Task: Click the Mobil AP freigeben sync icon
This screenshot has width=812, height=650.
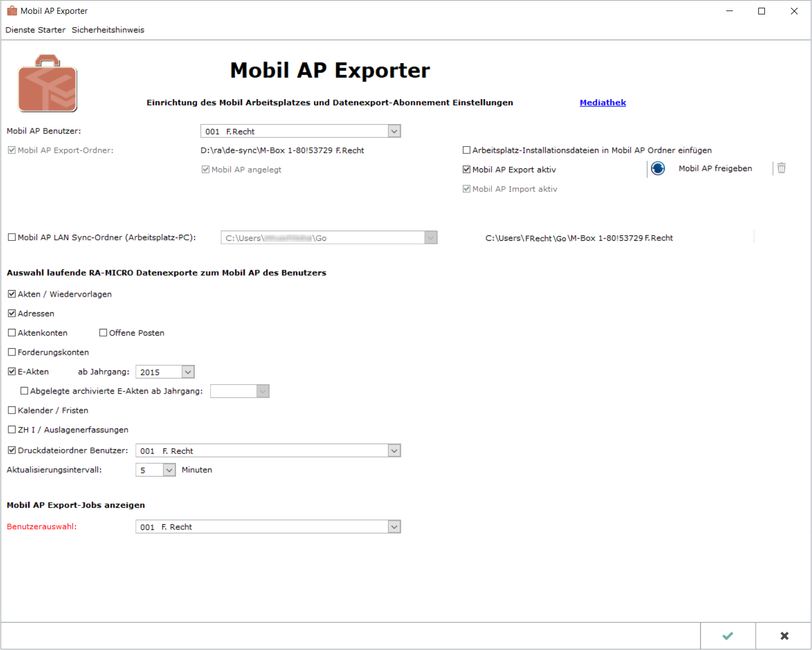Action: (x=658, y=168)
